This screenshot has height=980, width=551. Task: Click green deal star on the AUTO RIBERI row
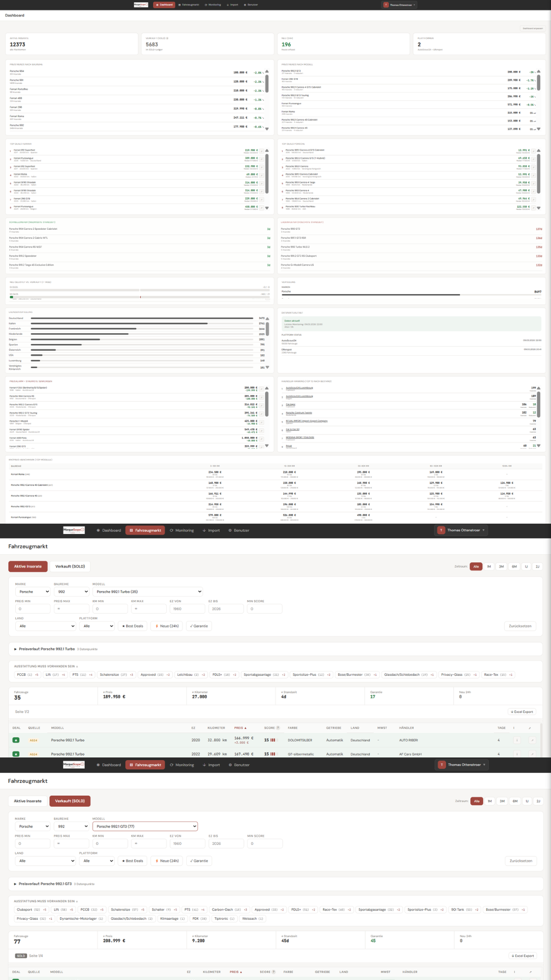tap(16, 740)
